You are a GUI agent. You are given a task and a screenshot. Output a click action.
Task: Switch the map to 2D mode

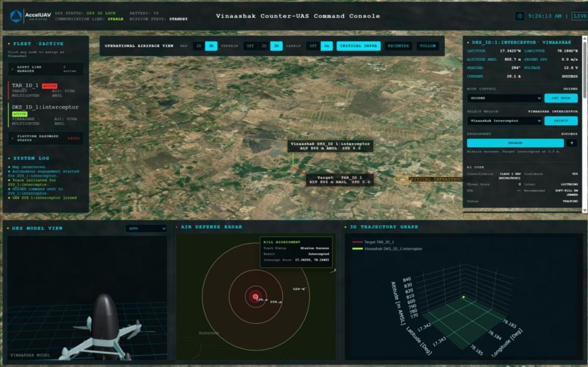199,46
